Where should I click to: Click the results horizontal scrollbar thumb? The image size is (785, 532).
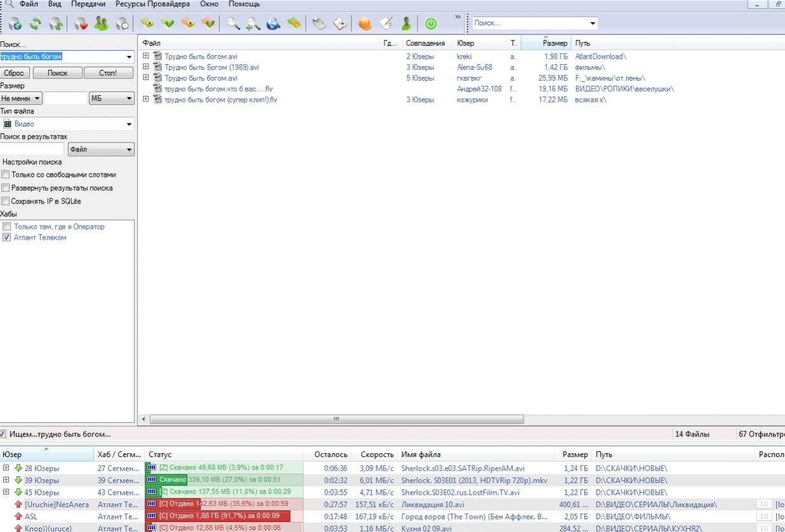click(x=336, y=419)
